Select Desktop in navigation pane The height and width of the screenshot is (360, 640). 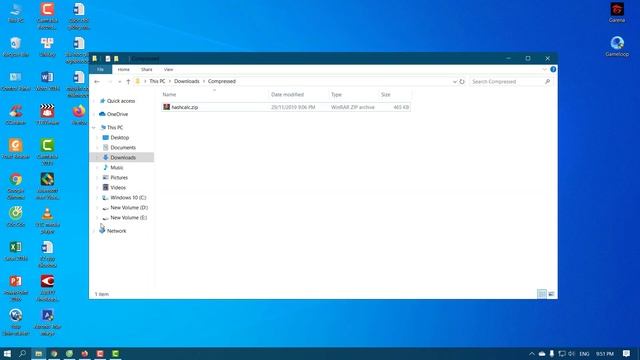click(120, 138)
